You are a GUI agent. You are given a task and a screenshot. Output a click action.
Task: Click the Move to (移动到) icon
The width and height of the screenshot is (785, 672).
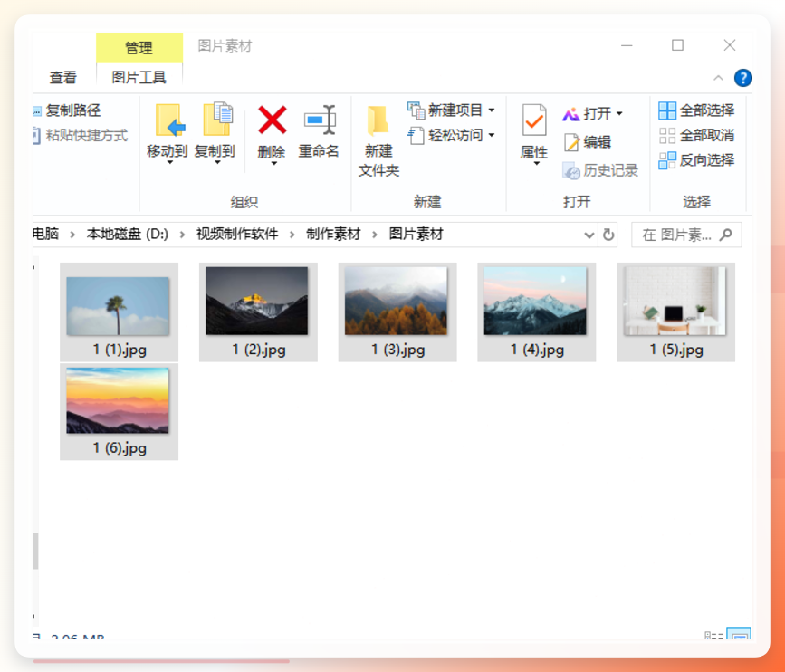[x=169, y=120]
